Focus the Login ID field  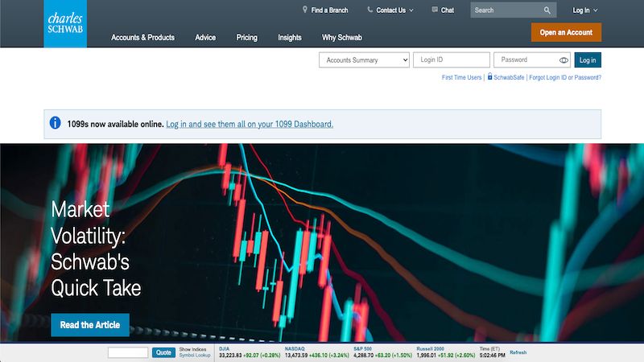452,60
